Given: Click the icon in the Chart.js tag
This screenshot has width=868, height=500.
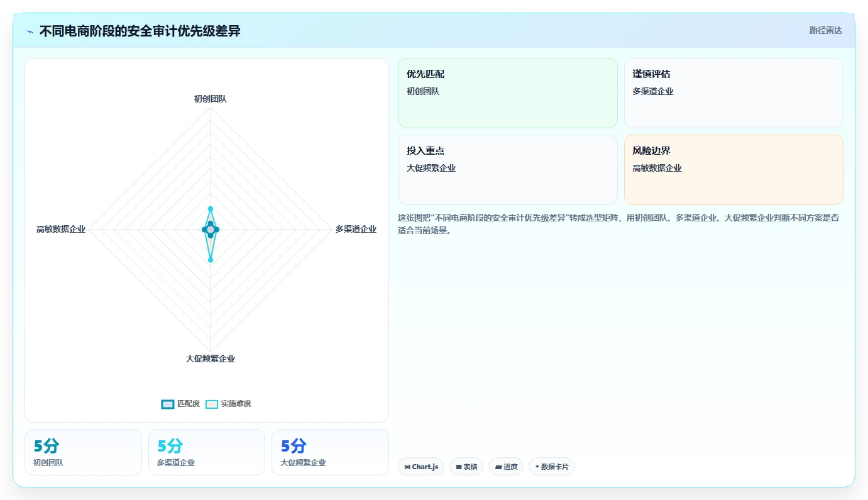Looking at the screenshot, I should pyautogui.click(x=407, y=467).
